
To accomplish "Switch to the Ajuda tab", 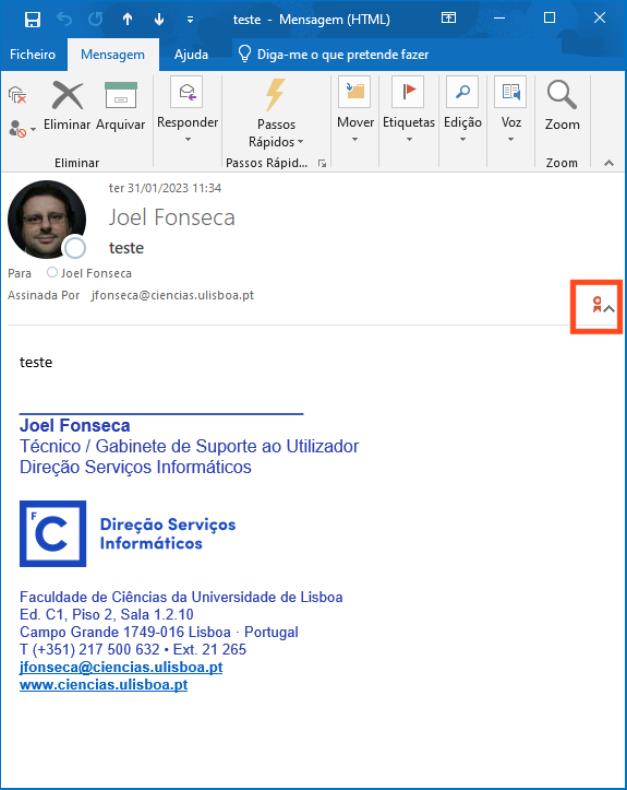I will pyautogui.click(x=190, y=54).
